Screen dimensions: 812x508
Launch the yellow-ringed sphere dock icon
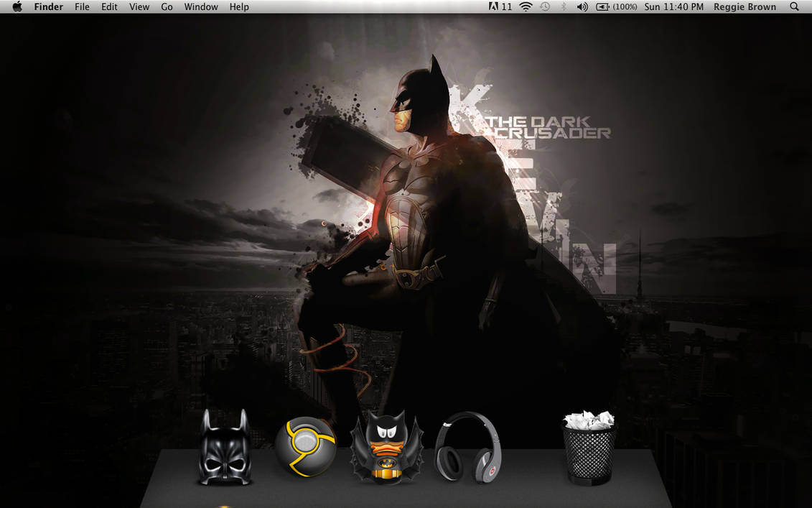coord(305,446)
